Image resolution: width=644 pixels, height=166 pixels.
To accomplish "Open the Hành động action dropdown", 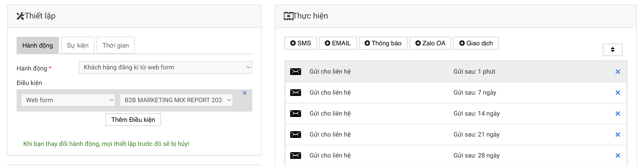I will 165,67.
